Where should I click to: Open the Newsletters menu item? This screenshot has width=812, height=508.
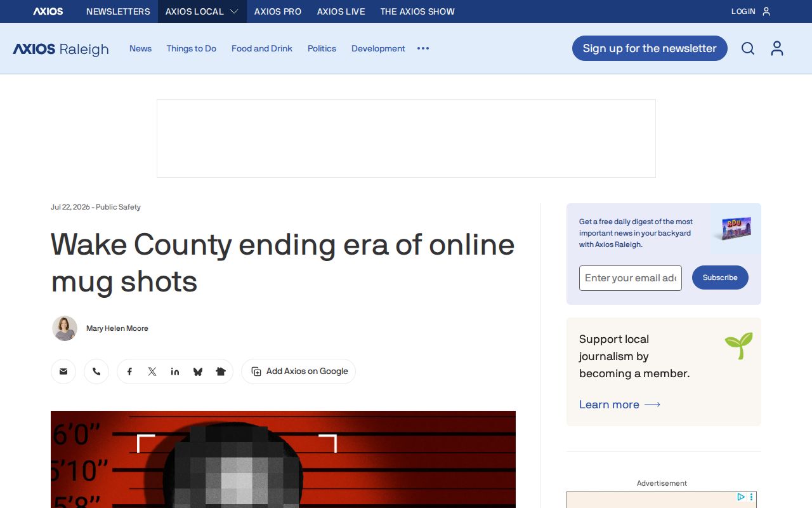118,11
